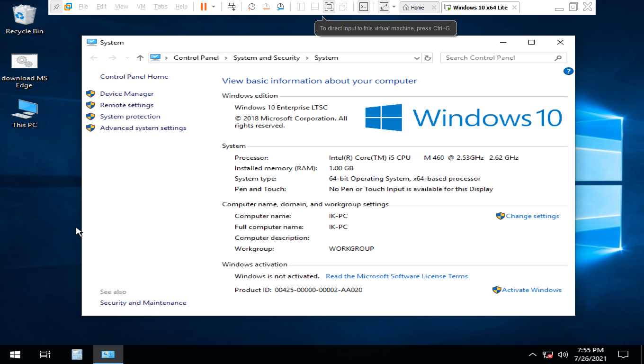Screen dimensions: 644x364
Task: Pause the virtual machine with the orange button
Action: click(x=204, y=7)
